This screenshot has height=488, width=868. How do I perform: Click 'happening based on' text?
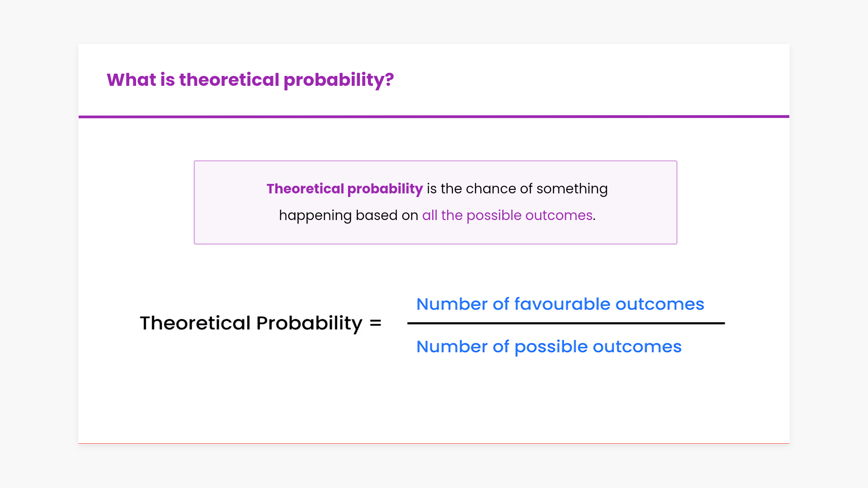click(348, 216)
